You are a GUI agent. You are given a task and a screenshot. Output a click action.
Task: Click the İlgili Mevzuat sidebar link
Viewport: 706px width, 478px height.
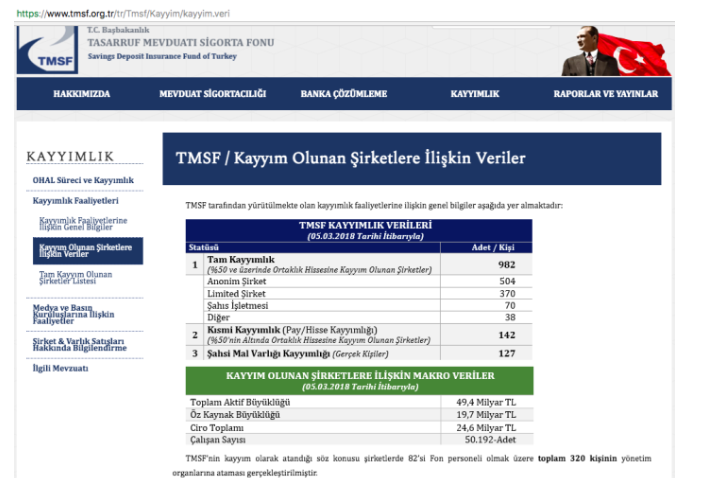tap(60, 368)
